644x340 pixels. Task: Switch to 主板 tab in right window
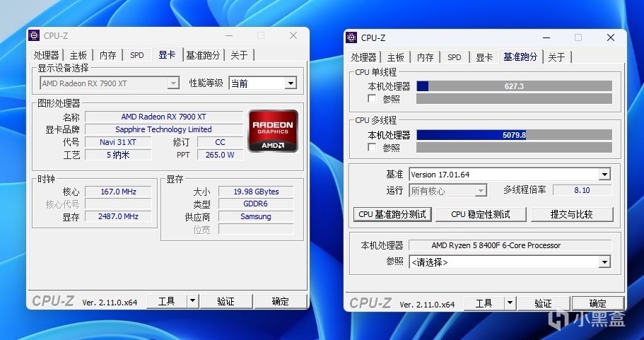click(395, 57)
